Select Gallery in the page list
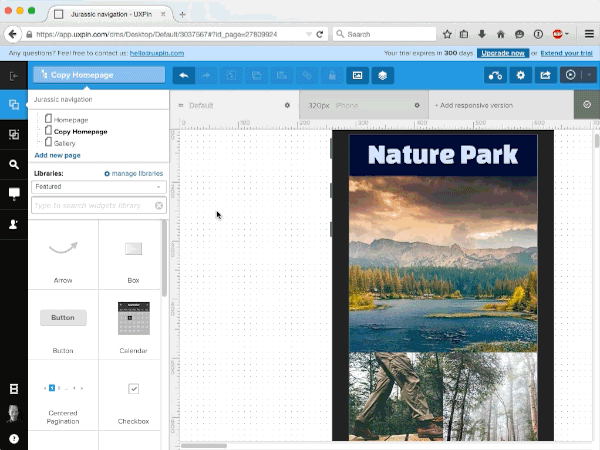 tap(64, 143)
